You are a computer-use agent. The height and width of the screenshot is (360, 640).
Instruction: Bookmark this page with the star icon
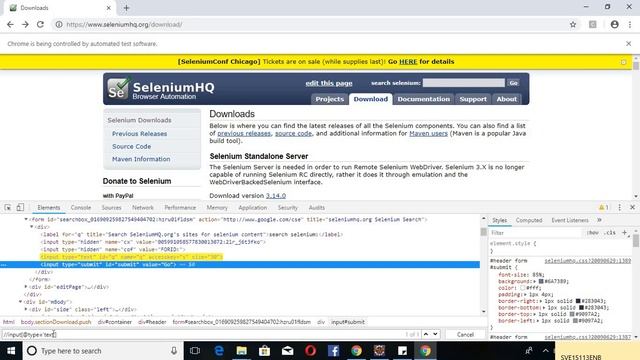573,24
